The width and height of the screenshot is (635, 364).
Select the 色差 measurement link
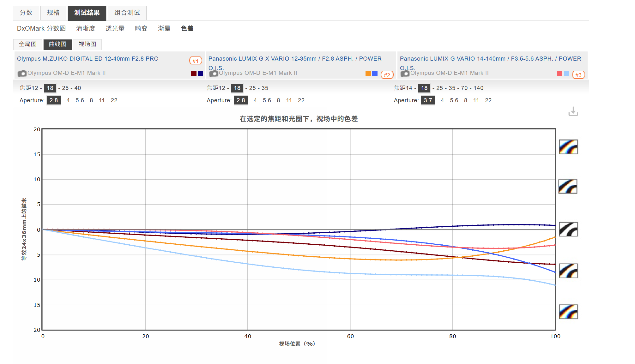point(187,28)
